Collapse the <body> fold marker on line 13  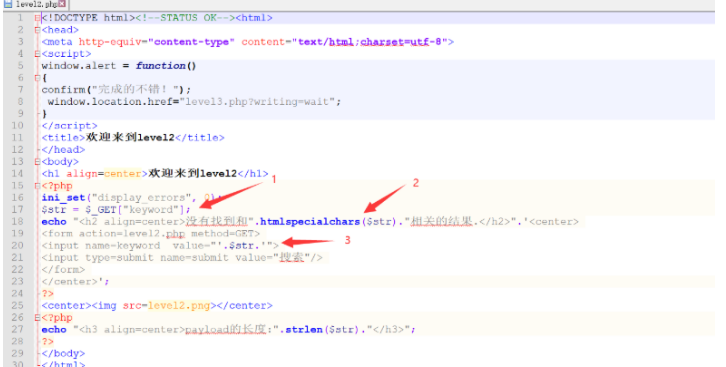point(37,162)
